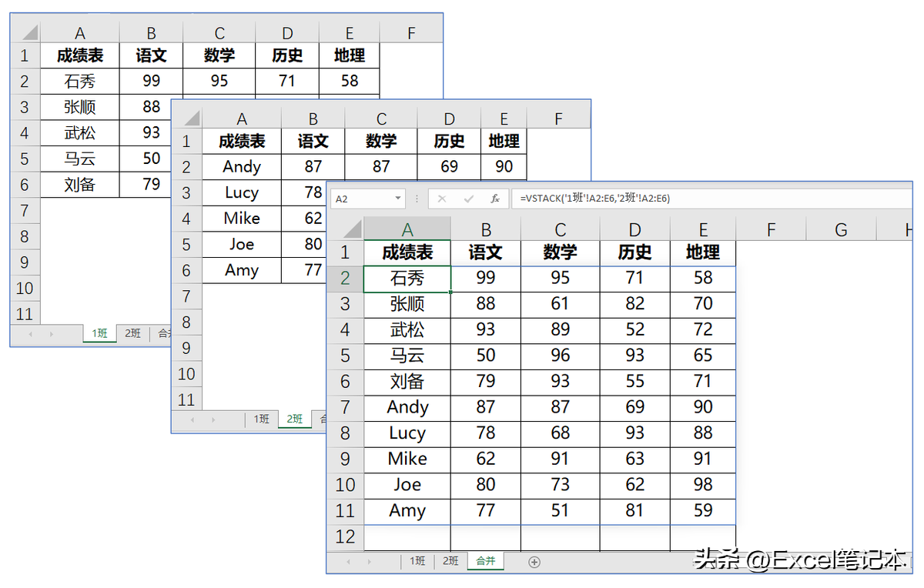
Task: Select column E header in front window
Action: coord(703,229)
